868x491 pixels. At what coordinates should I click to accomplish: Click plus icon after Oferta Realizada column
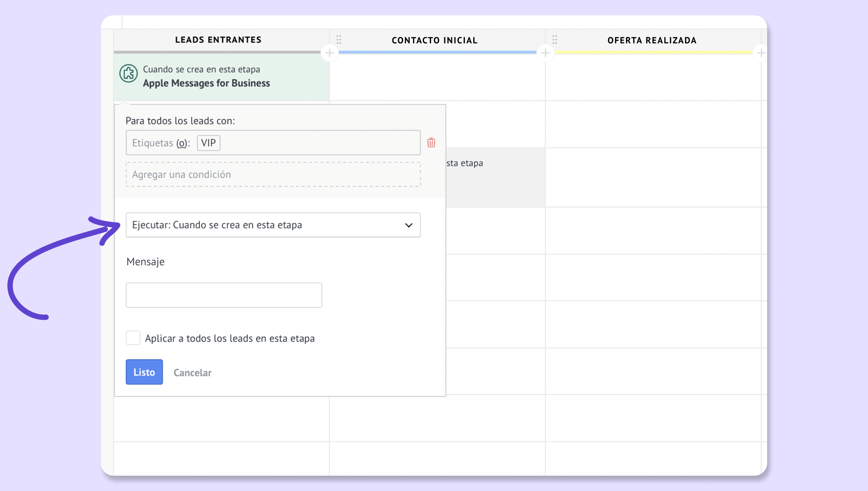pos(761,53)
